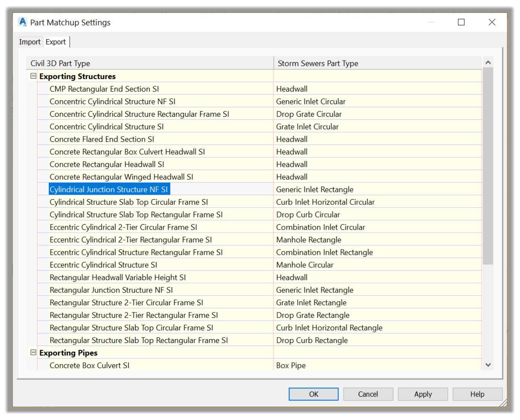Click the Civil 3D Part Type column header
Screen dimensions: 520x420
[x=150, y=63]
